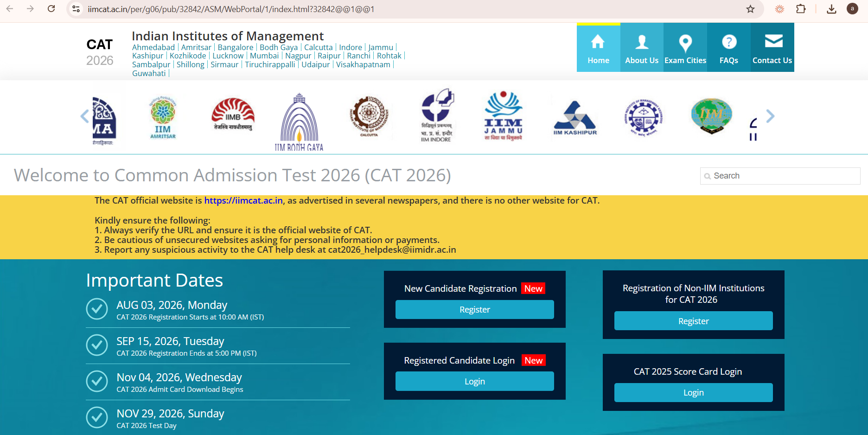This screenshot has height=435, width=868.
Task: Click the orange sunburst extension icon
Action: tap(779, 9)
